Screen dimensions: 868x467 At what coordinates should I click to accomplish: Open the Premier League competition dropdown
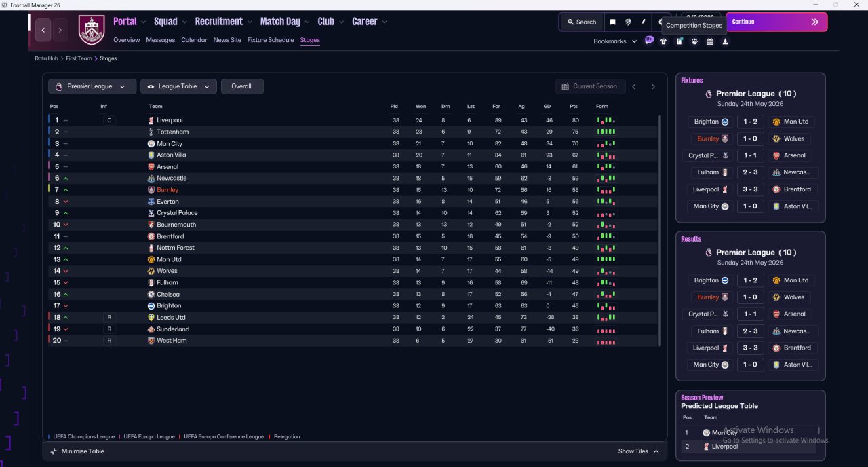coord(92,86)
